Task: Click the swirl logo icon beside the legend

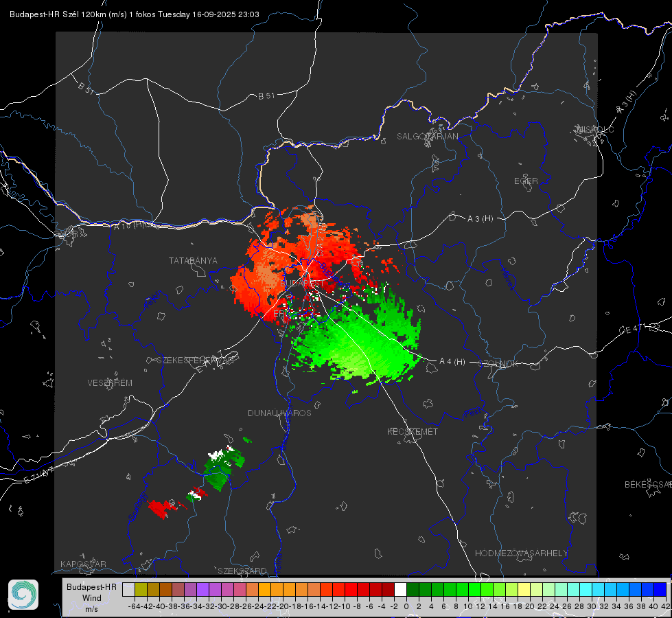Action: tap(23, 595)
